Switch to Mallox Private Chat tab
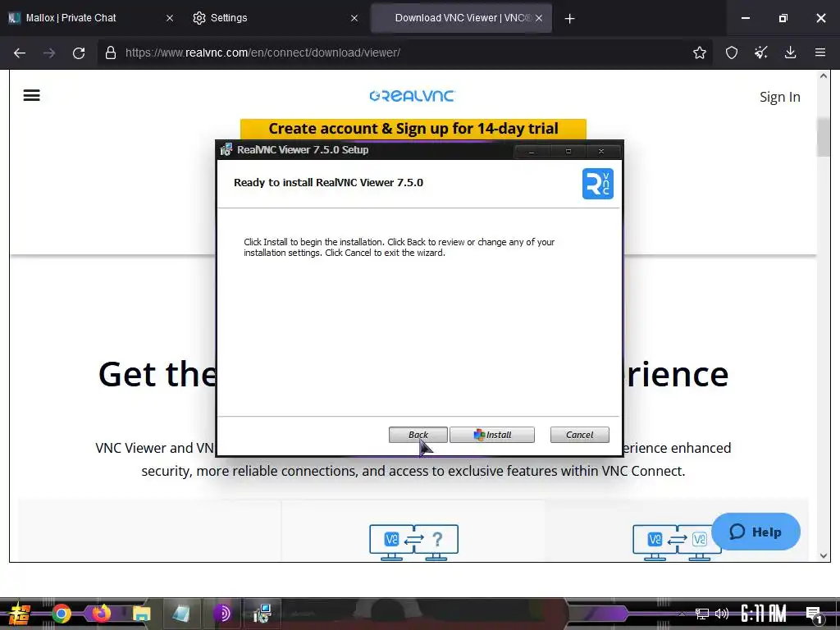 tap(71, 18)
